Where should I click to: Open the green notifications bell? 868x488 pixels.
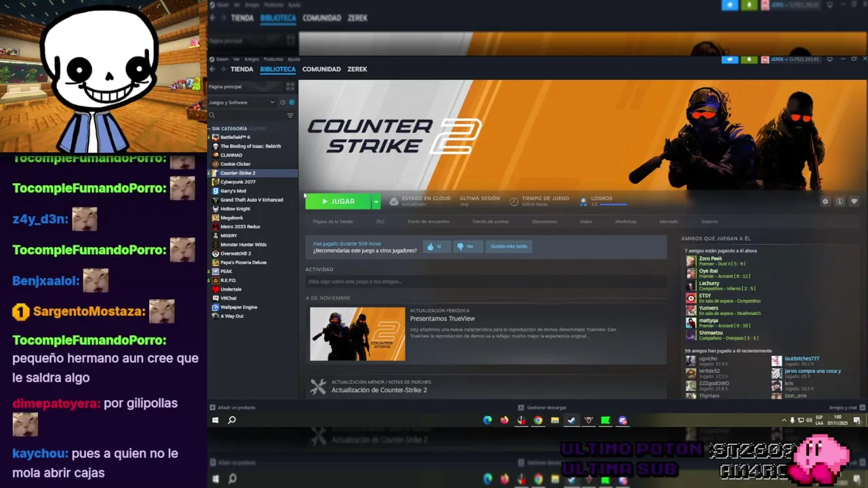pos(749,60)
